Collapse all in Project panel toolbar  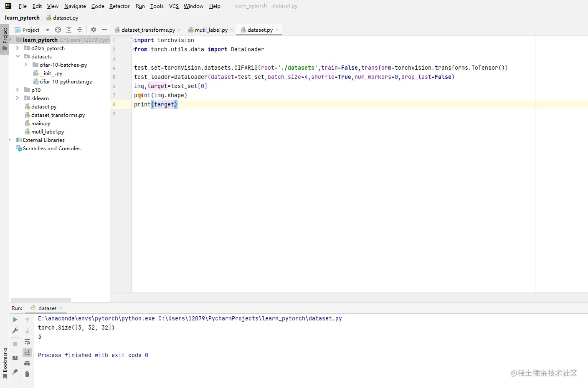coord(80,30)
